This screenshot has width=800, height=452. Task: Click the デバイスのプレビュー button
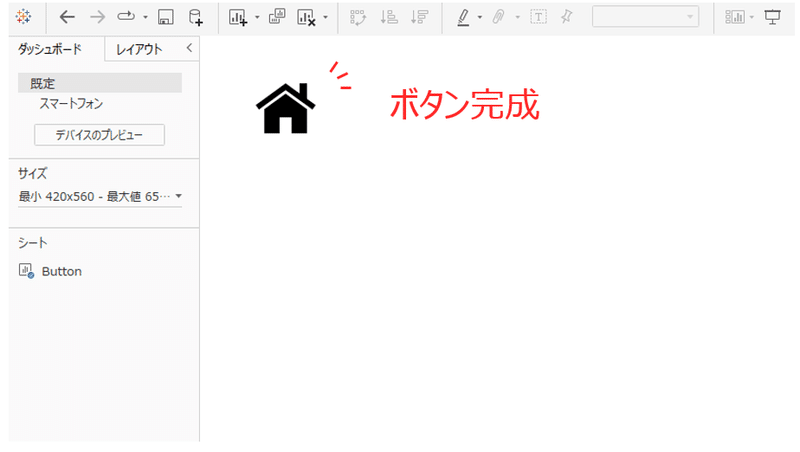pos(99,135)
